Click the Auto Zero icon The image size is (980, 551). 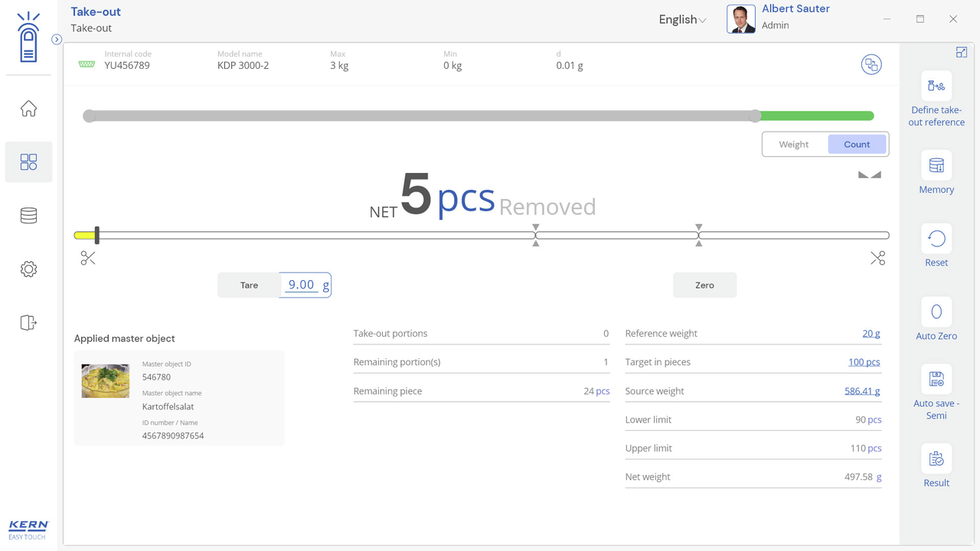click(936, 312)
